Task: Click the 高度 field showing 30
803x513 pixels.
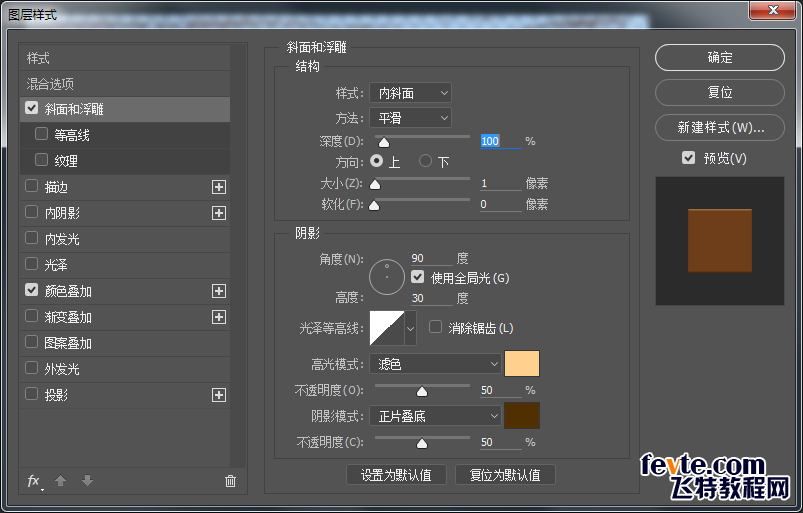Action: click(x=432, y=298)
